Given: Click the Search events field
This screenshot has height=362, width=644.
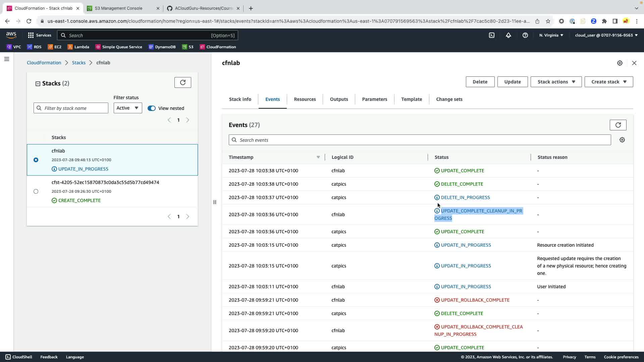Looking at the screenshot, I should (x=419, y=140).
